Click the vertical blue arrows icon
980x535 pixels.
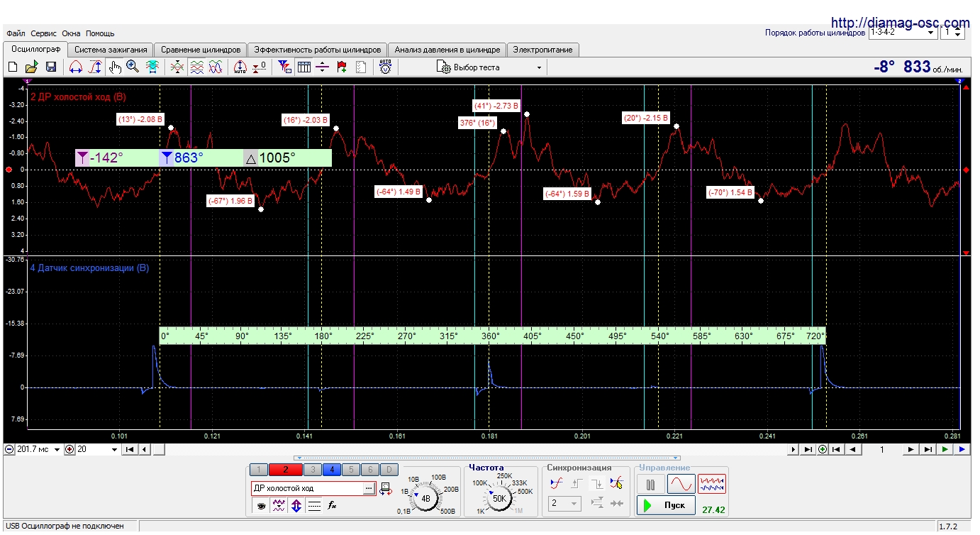(x=296, y=506)
